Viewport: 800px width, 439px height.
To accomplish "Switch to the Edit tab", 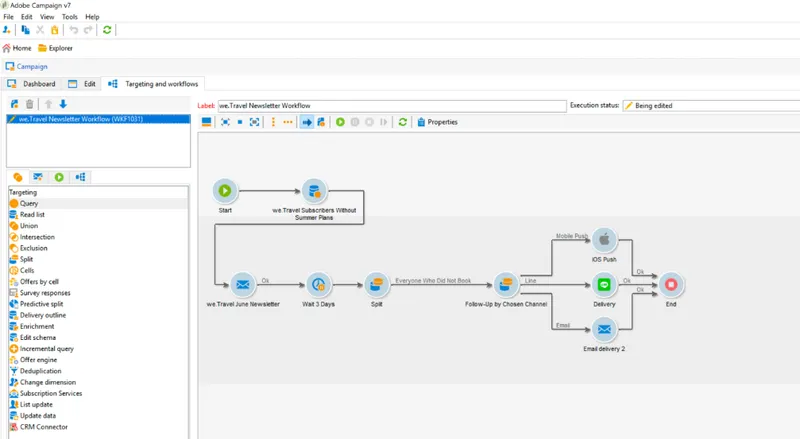I will click(82, 84).
